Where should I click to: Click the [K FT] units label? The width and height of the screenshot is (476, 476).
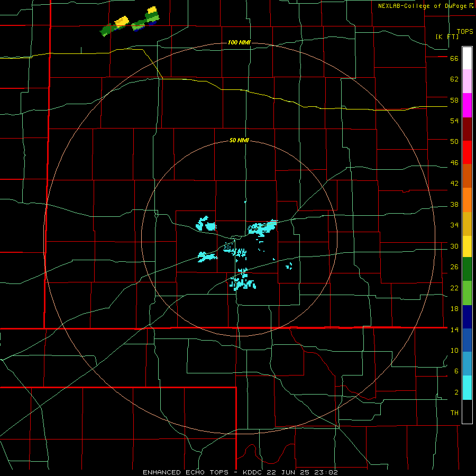[447, 36]
